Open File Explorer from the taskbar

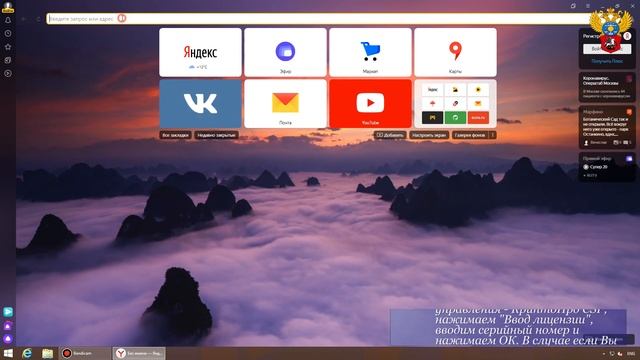(x=47, y=353)
